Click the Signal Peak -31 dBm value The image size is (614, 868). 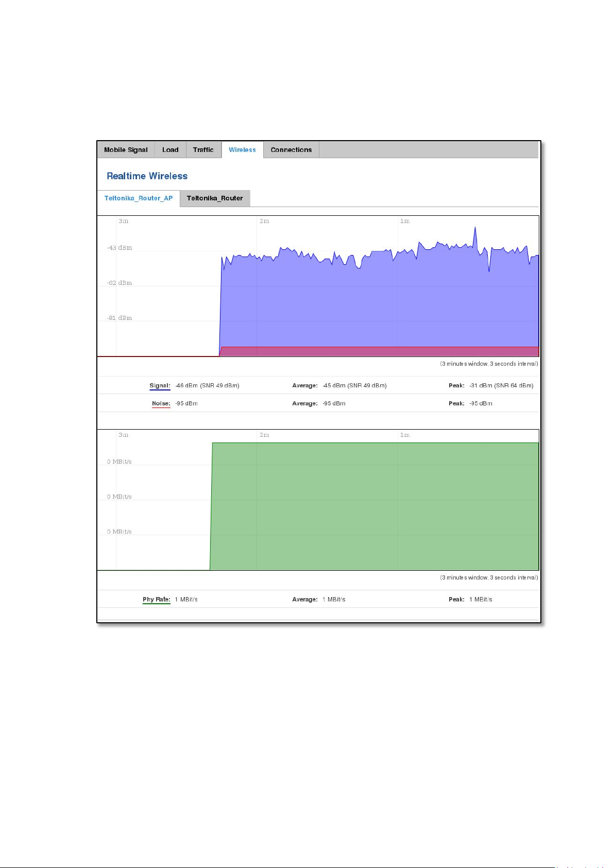point(501,386)
